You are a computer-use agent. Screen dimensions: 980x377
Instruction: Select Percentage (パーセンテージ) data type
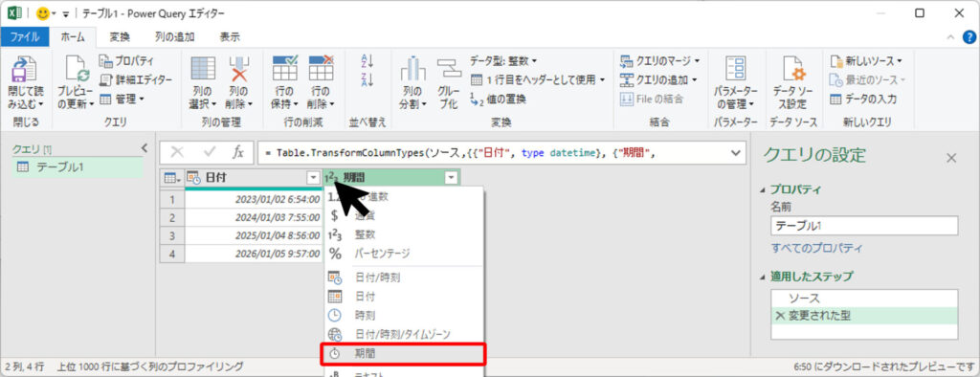404,254
